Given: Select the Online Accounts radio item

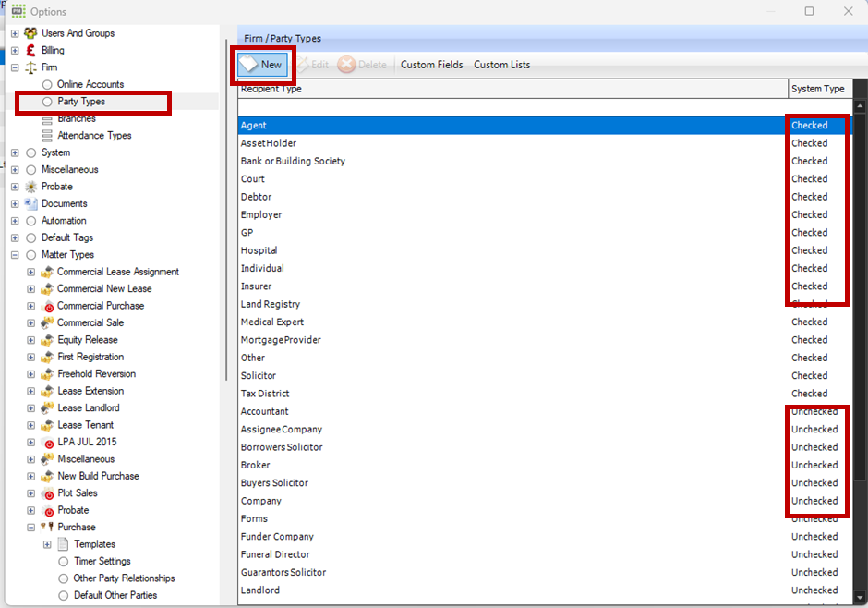Looking at the screenshot, I should pos(47,84).
